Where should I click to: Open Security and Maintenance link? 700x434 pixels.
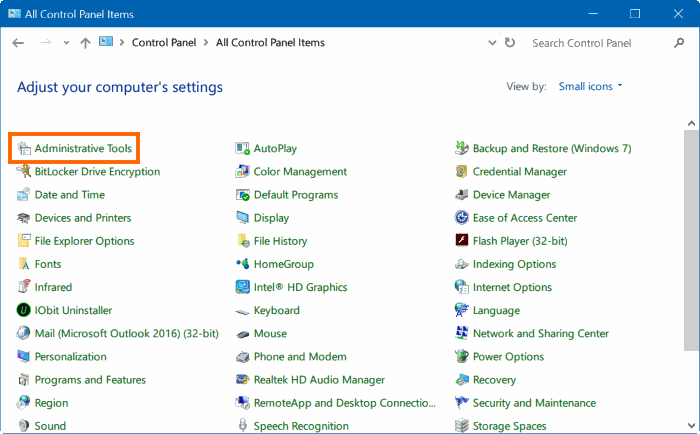coord(534,403)
